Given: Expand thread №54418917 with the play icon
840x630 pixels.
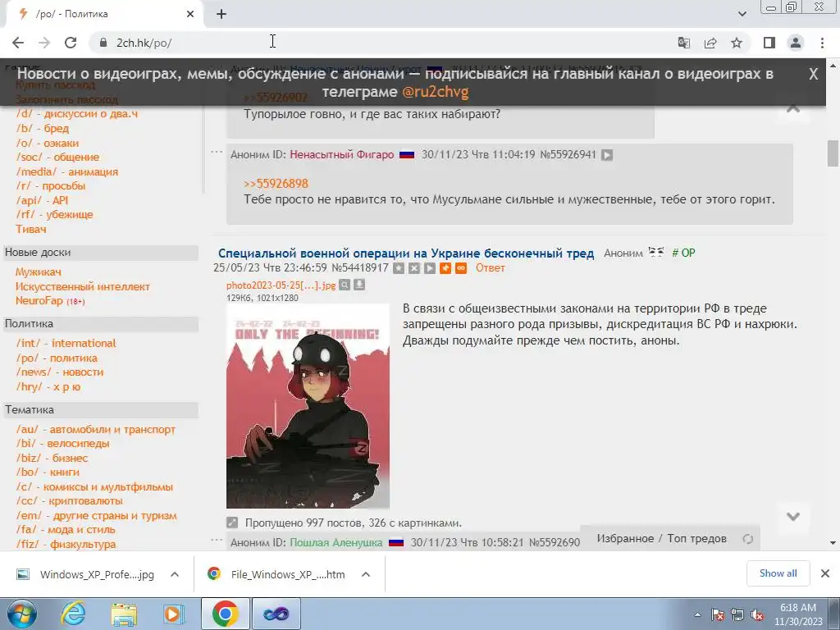Looking at the screenshot, I should pos(430,268).
